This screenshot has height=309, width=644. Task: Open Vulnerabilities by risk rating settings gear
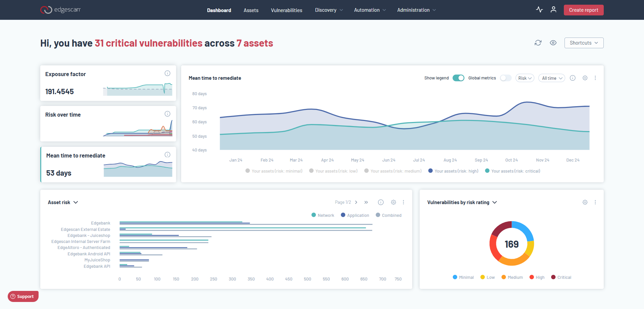point(585,202)
